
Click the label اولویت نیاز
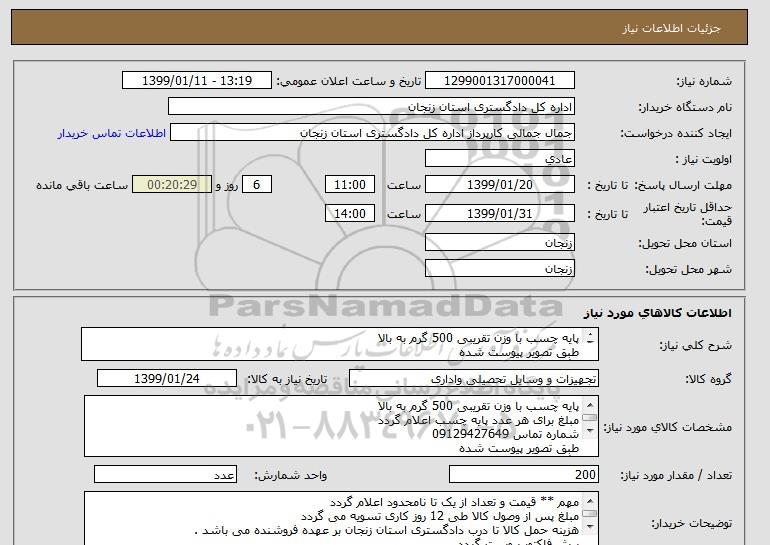[704, 160]
